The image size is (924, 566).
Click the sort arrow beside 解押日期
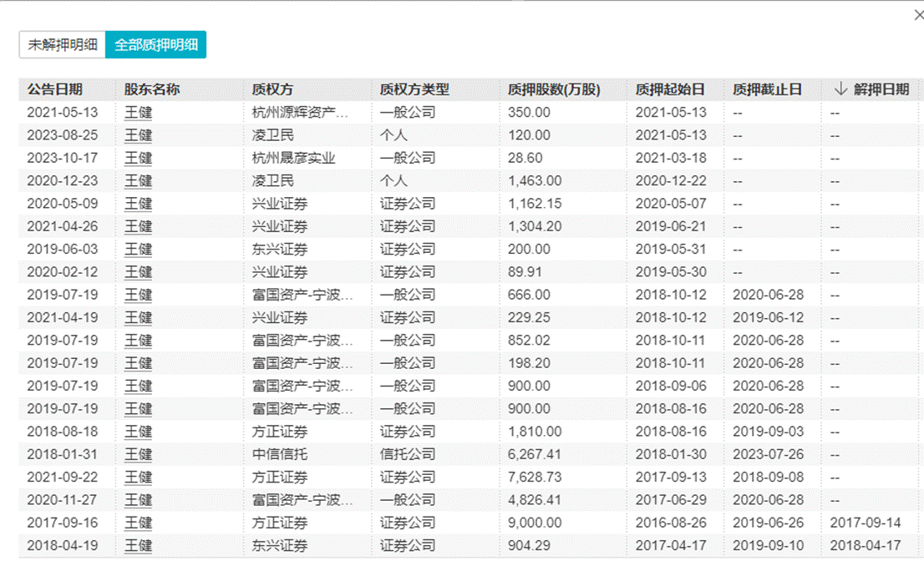coord(840,89)
